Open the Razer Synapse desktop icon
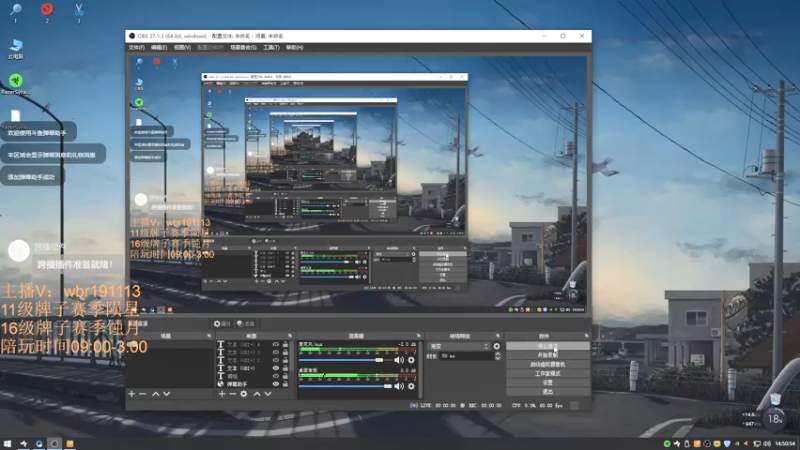 point(16,84)
